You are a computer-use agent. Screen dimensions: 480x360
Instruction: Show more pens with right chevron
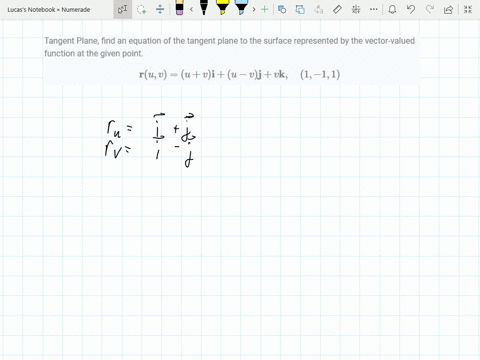click(254, 9)
